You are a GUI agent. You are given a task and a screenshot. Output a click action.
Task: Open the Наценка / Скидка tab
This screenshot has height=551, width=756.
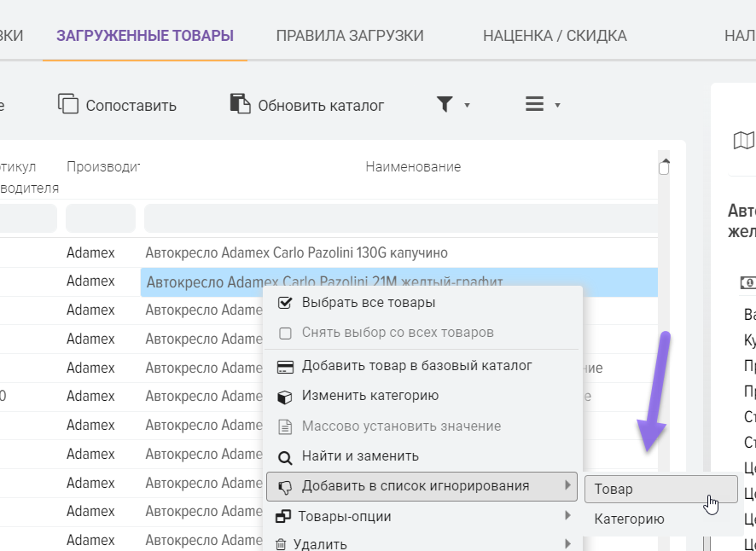(555, 36)
